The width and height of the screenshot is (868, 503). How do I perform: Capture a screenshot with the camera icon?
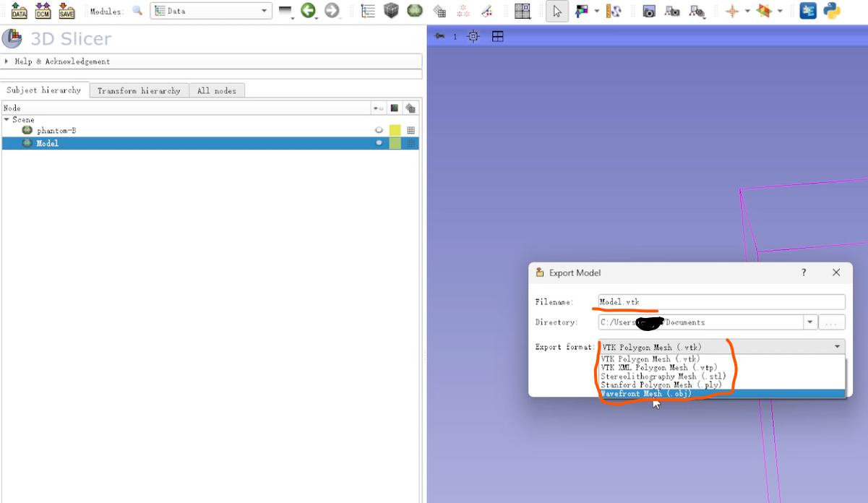click(649, 11)
